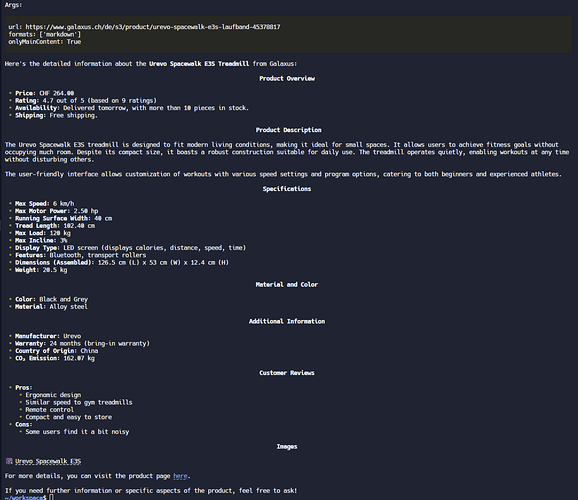
Task: Click the Pros bullet label
Action: point(24,388)
